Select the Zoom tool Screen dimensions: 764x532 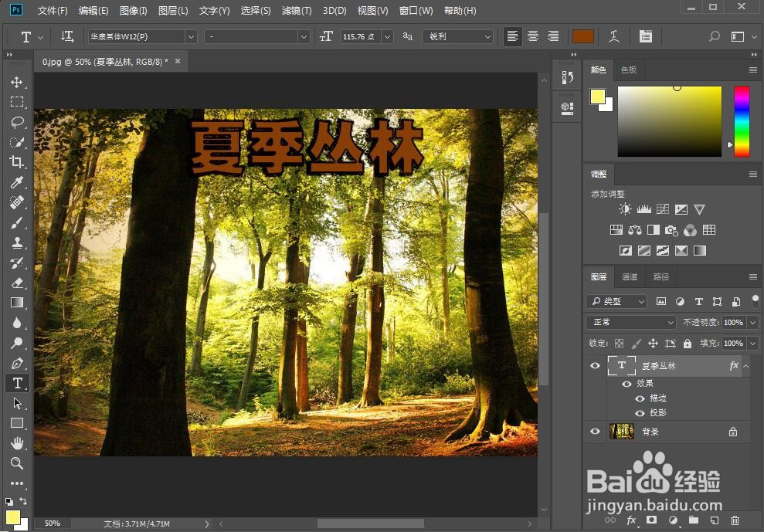17,463
